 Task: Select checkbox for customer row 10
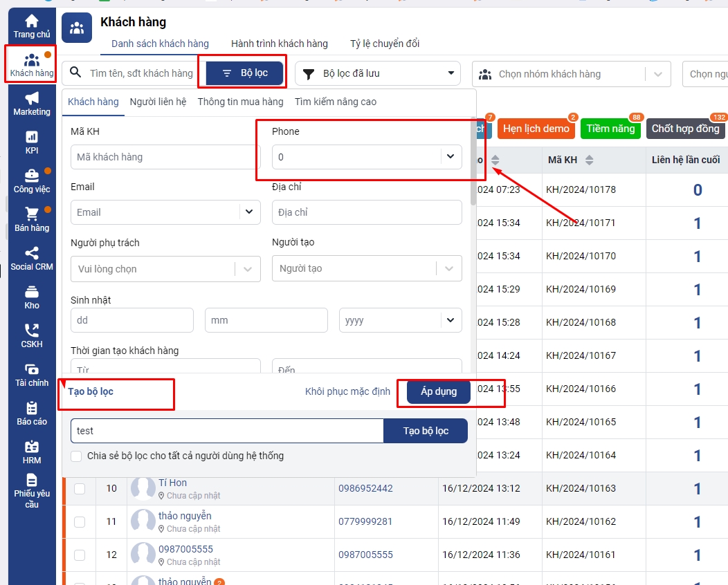[x=80, y=489]
